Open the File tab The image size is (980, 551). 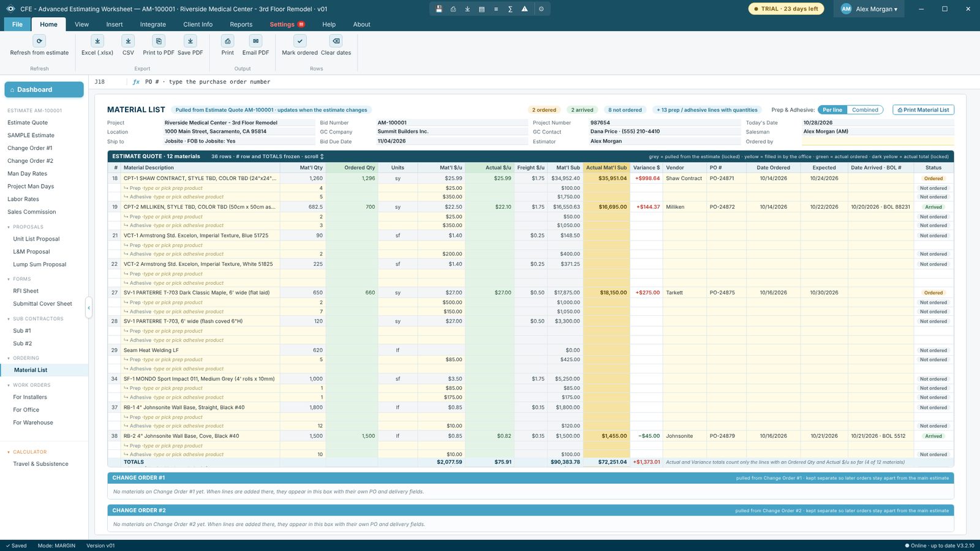coord(17,24)
